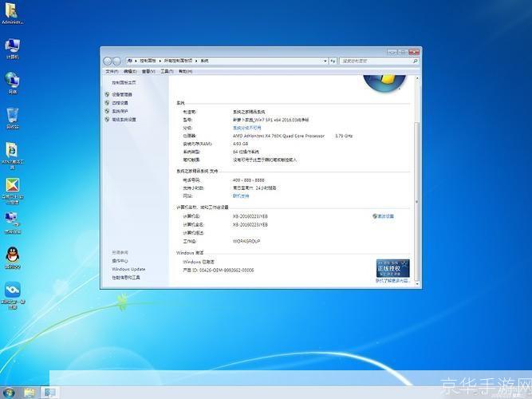Open the Recycle Bin on desktop
Image resolution: width=532 pixels, height=399 pixels.
click(x=12, y=117)
